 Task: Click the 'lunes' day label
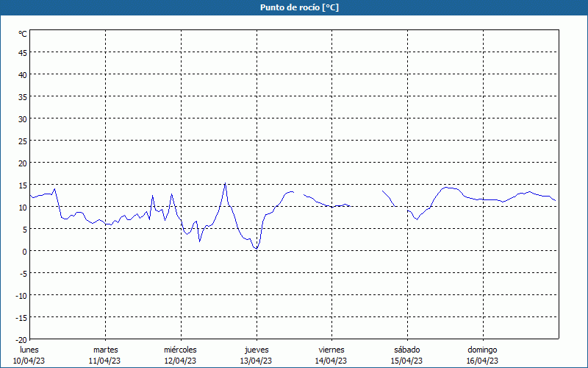tap(29, 350)
